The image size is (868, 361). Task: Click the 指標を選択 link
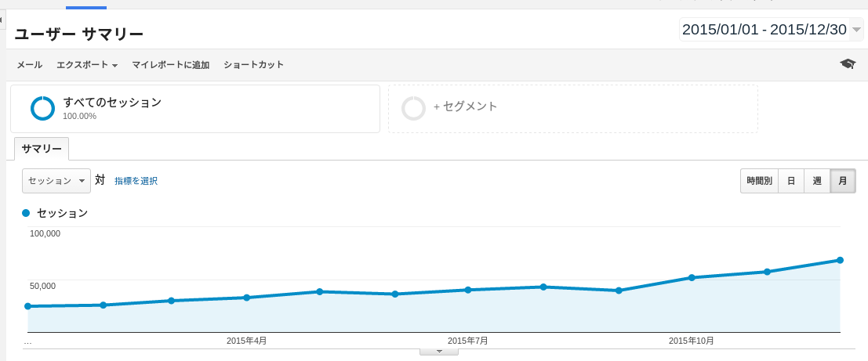(x=136, y=181)
